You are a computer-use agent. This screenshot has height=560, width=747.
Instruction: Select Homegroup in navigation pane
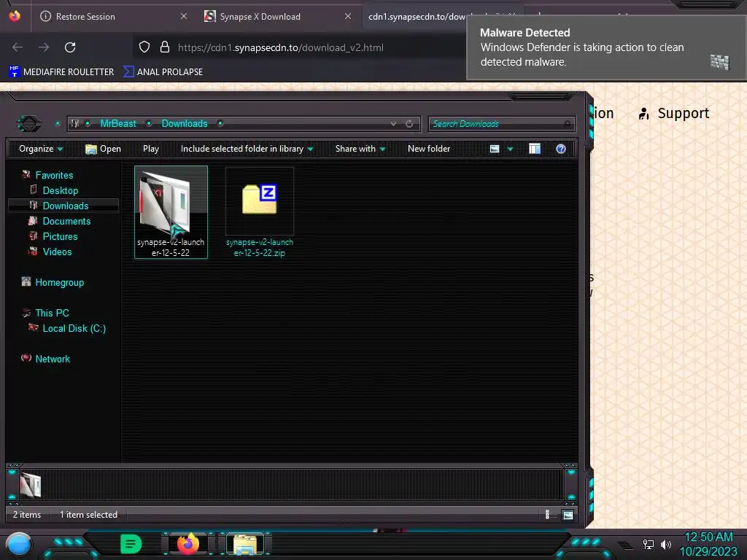pos(60,282)
